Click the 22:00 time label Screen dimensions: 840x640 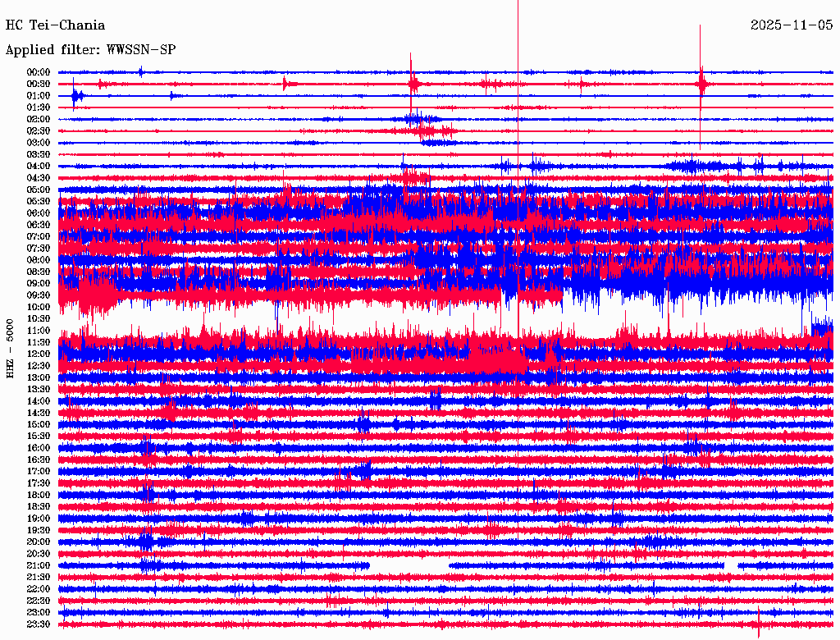pos(39,589)
